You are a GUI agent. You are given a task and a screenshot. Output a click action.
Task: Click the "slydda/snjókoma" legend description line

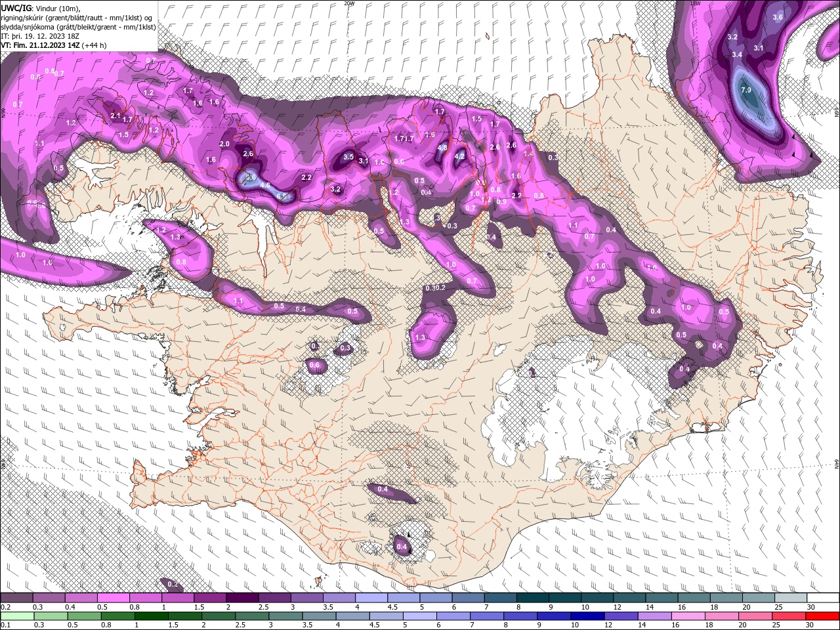[78, 27]
